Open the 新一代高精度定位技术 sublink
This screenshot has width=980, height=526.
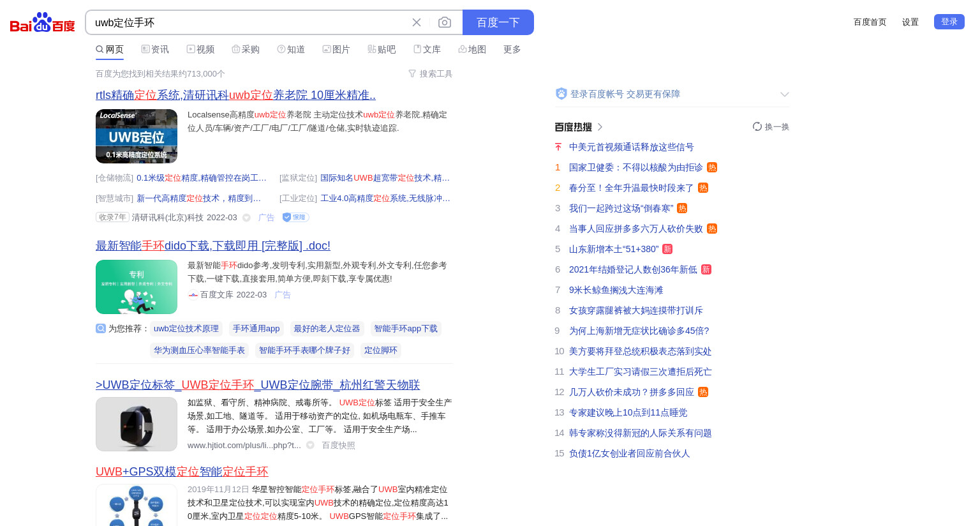pyautogui.click(x=199, y=199)
